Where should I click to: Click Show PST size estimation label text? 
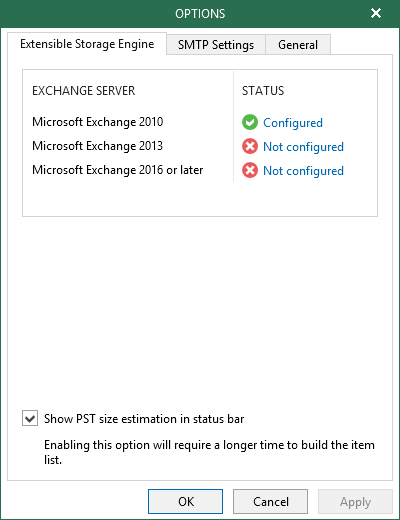[144, 419]
